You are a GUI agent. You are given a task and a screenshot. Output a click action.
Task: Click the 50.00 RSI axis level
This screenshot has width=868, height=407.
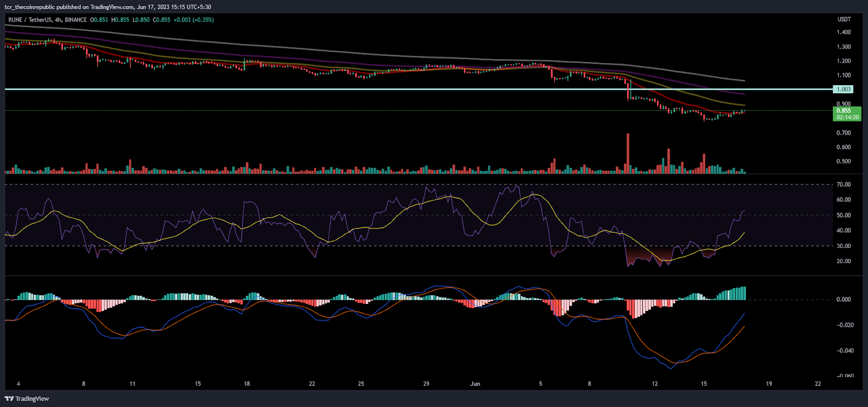click(844, 215)
